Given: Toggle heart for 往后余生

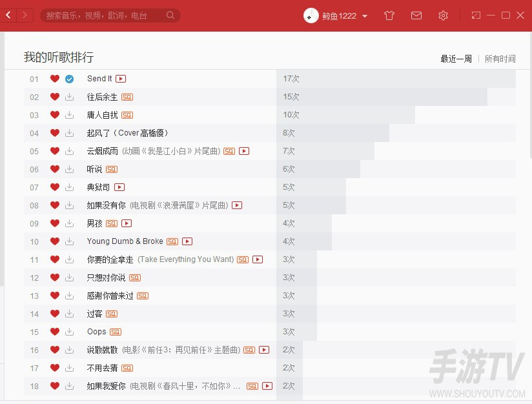Looking at the screenshot, I should click(55, 97).
